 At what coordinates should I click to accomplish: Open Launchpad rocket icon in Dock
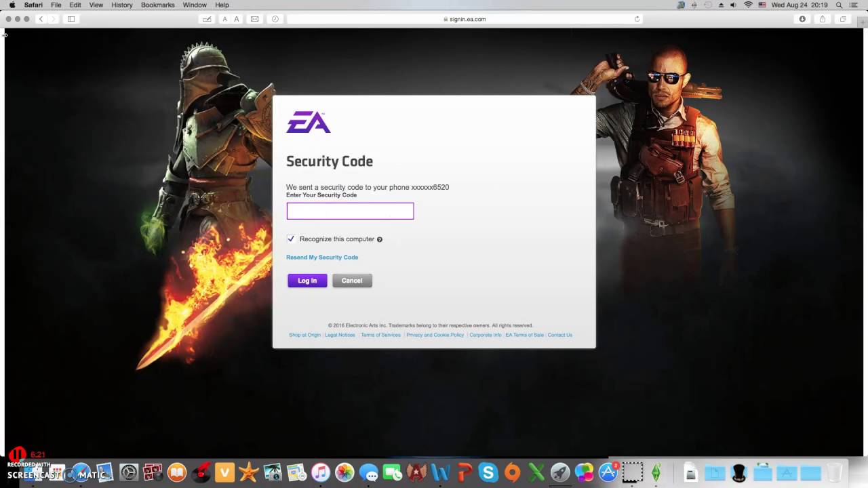(560, 472)
